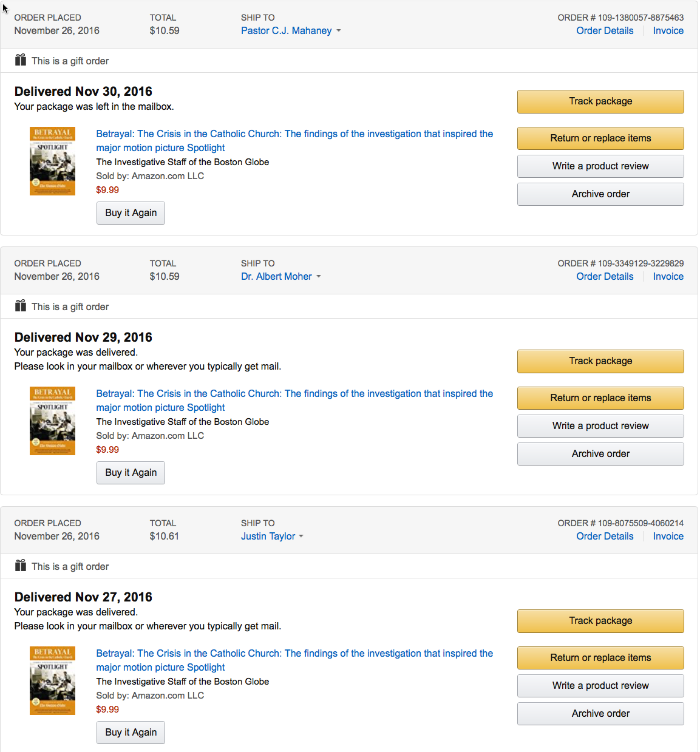Return or replace items in Moher order
700x752 pixels.
[x=600, y=398]
